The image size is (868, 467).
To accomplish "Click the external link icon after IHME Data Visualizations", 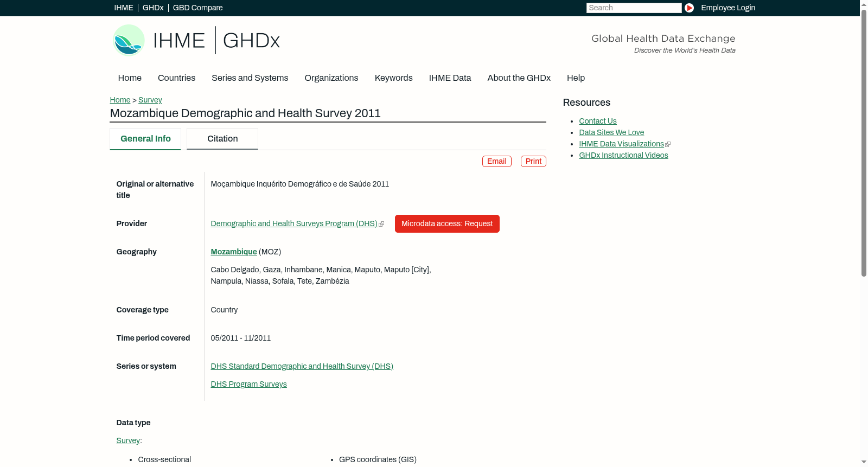I will click(x=668, y=144).
